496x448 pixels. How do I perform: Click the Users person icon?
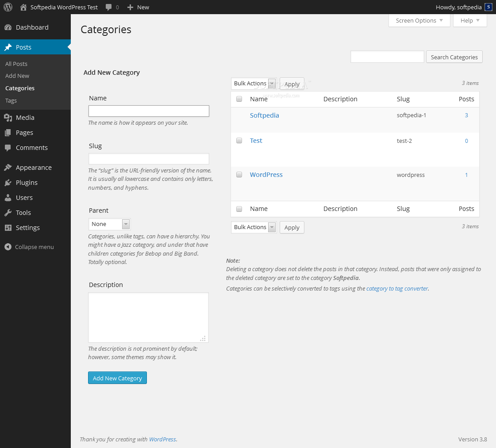(x=8, y=198)
